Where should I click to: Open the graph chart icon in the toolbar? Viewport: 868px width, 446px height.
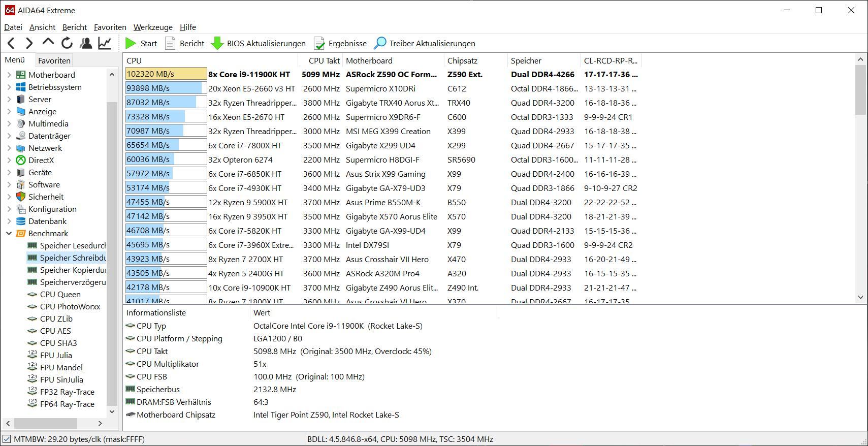tap(105, 43)
